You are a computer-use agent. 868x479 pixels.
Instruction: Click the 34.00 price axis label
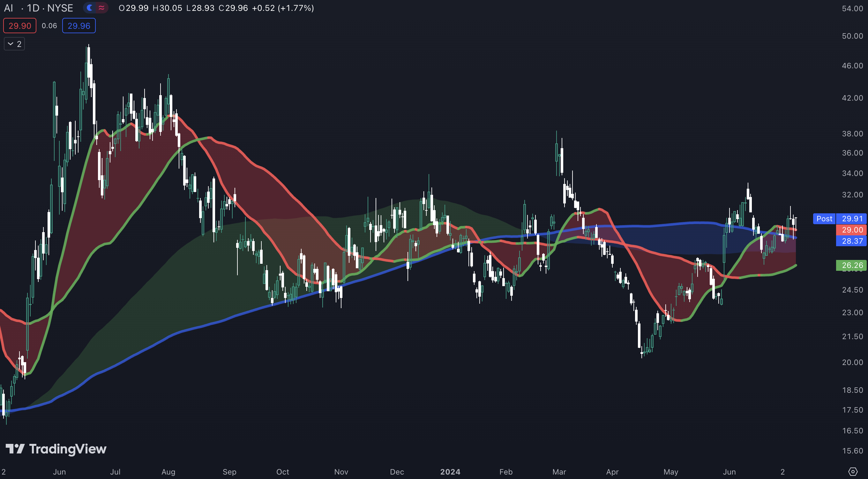click(x=852, y=173)
